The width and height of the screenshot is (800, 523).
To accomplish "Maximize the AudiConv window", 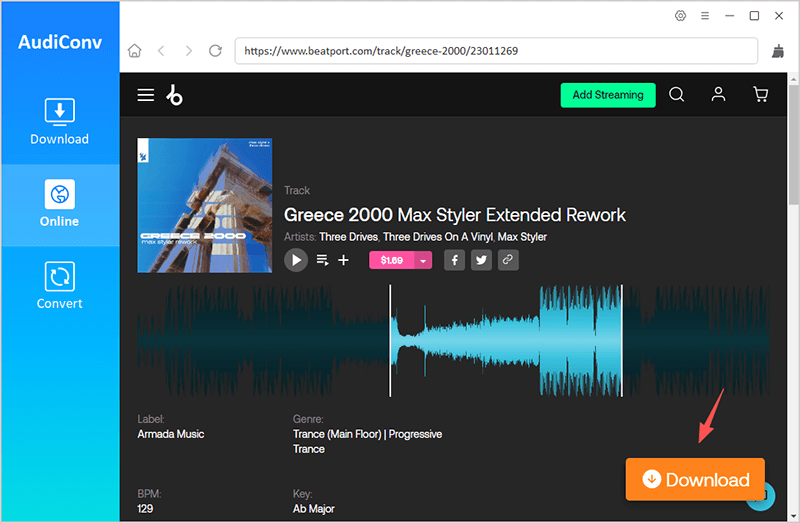I will pos(754,16).
